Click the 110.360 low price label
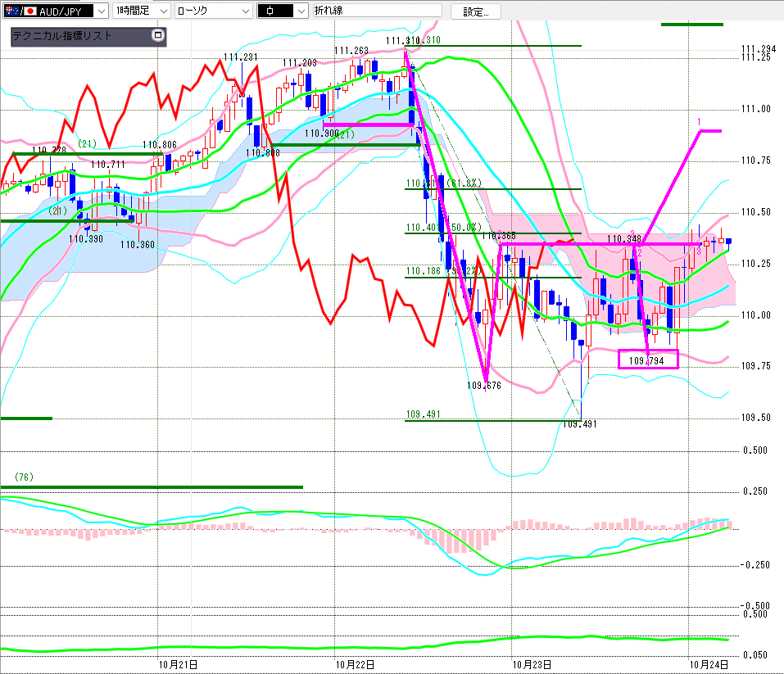The image size is (784, 674). [x=138, y=245]
